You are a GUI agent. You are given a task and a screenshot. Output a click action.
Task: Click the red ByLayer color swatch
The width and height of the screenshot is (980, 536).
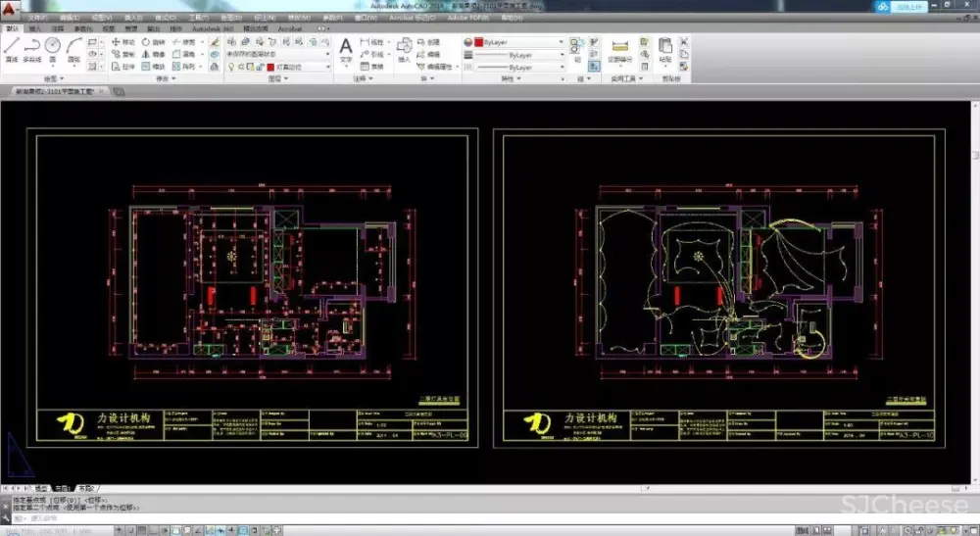coord(478,43)
